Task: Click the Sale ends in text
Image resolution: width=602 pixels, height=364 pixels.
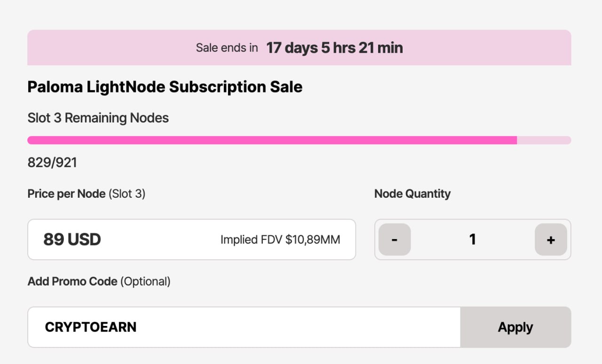Action: [x=227, y=47]
